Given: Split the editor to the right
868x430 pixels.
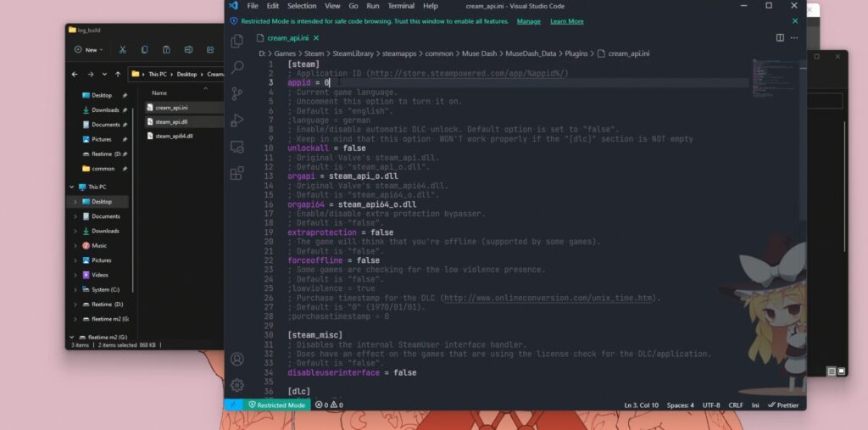Looking at the screenshot, I should coord(780,37).
